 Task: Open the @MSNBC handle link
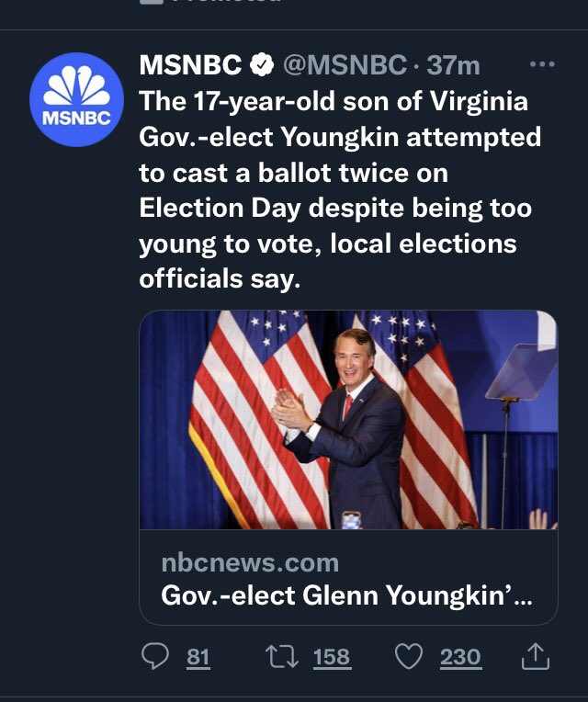click(x=345, y=65)
